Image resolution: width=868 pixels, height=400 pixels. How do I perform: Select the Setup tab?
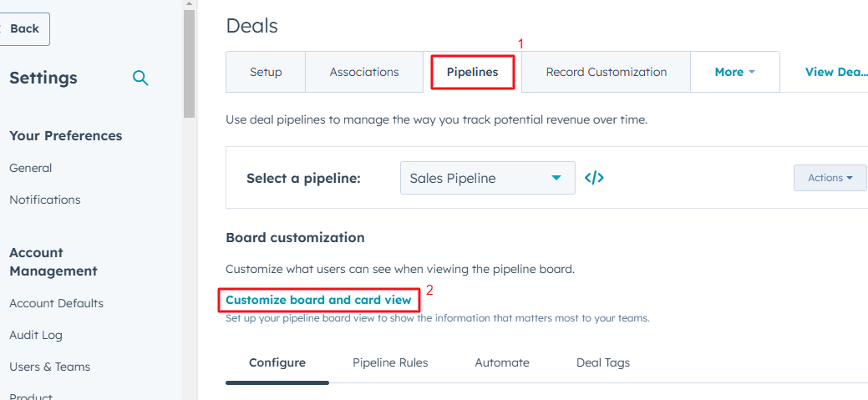pos(266,72)
